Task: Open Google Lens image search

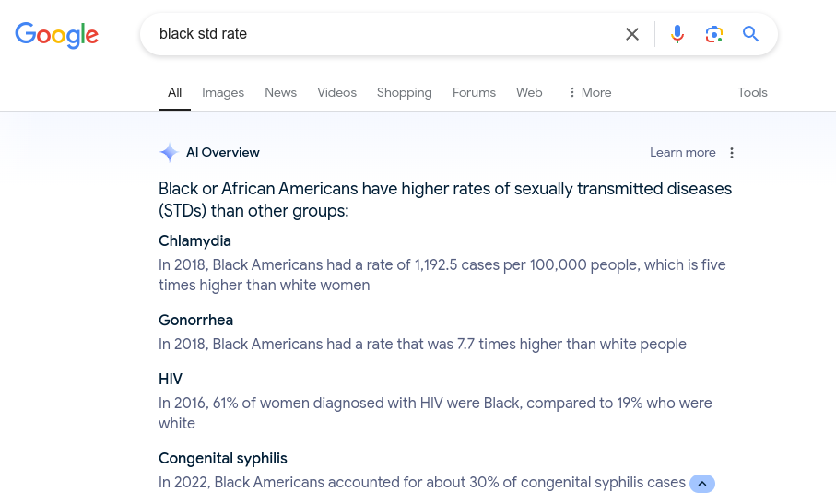Action: click(x=714, y=34)
